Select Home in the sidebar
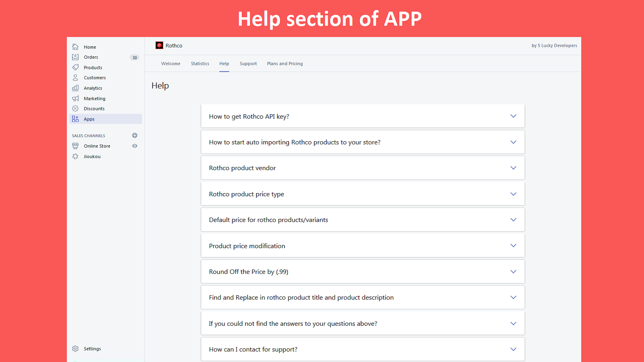The height and width of the screenshot is (362, 644). pyautogui.click(x=75, y=47)
